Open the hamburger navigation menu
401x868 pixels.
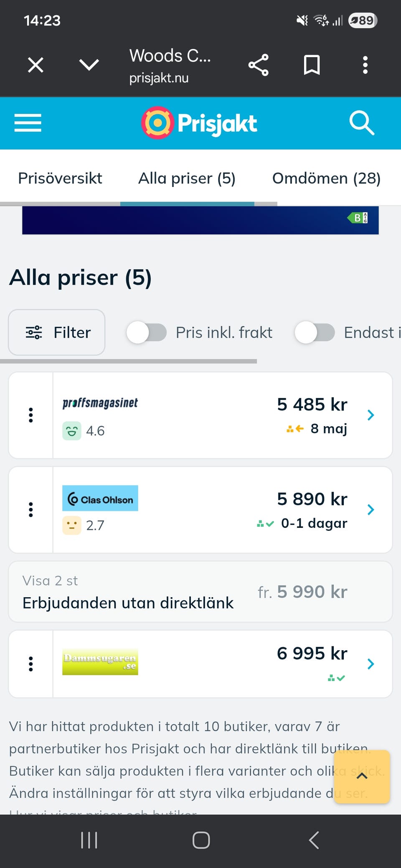coord(28,123)
